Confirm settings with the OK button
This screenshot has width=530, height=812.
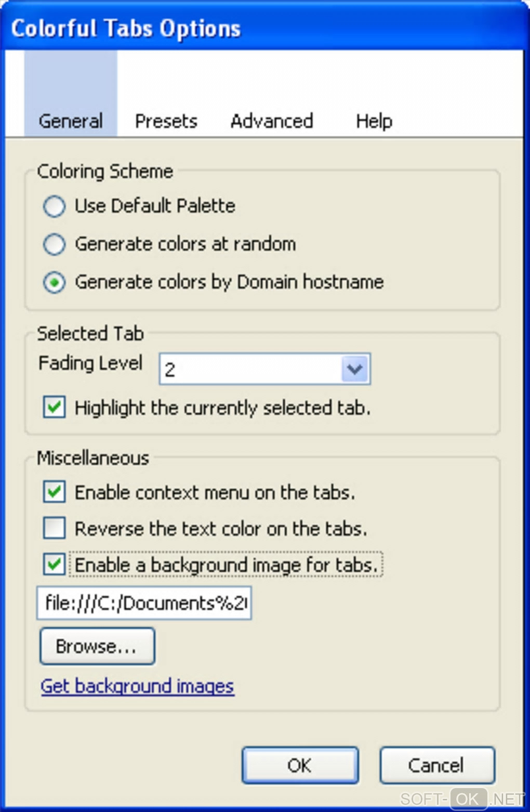click(300, 765)
